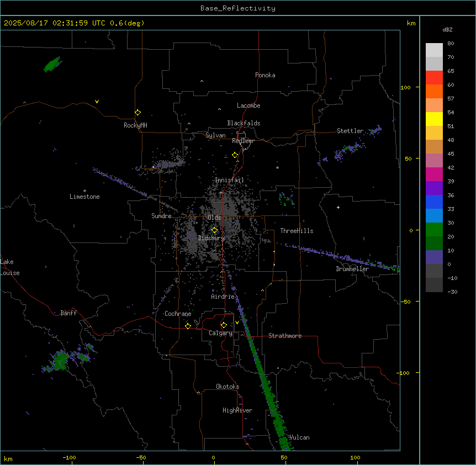The height and width of the screenshot is (465, 476).
Task: Click the Drumheller label
Action: pos(352,269)
